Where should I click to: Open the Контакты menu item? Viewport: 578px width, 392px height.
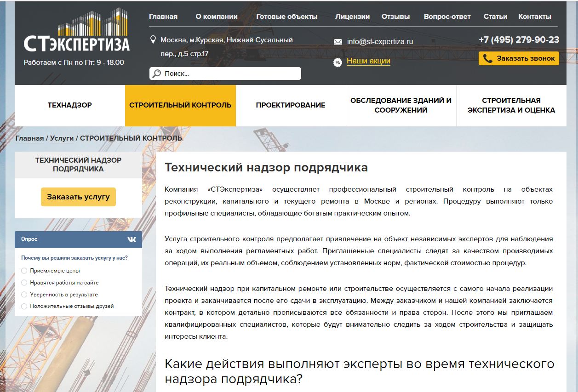pos(535,17)
